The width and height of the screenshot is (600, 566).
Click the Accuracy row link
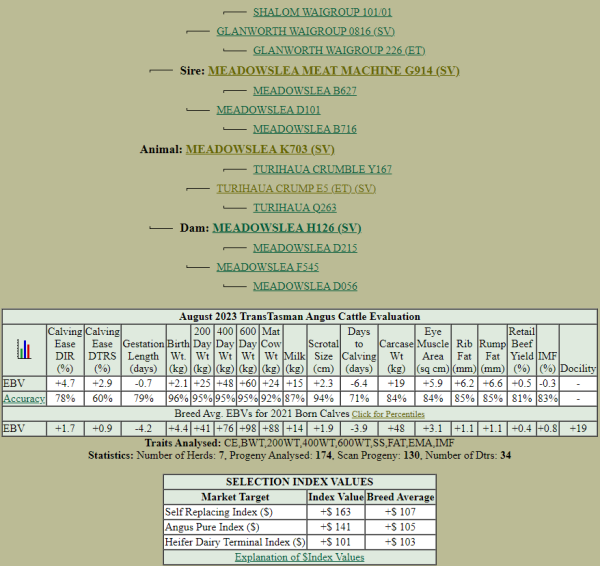23,398
